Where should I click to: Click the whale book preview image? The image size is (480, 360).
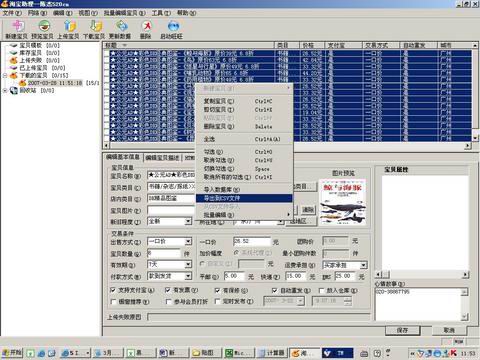343,203
